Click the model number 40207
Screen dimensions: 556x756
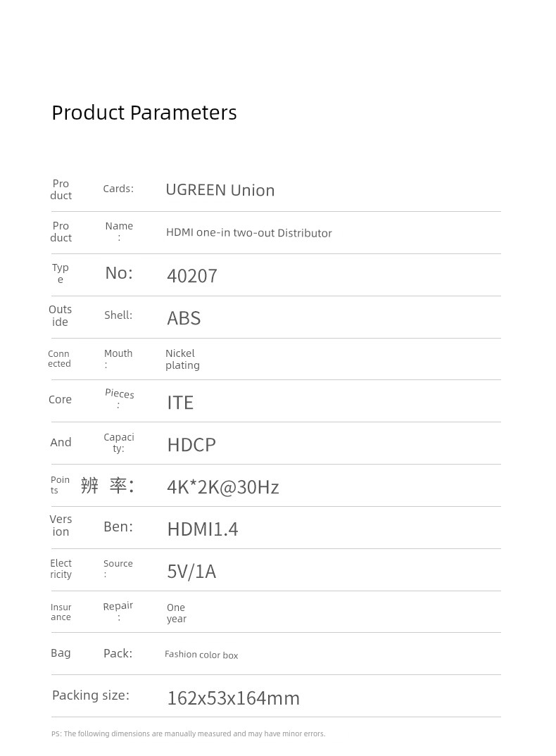[x=192, y=276]
